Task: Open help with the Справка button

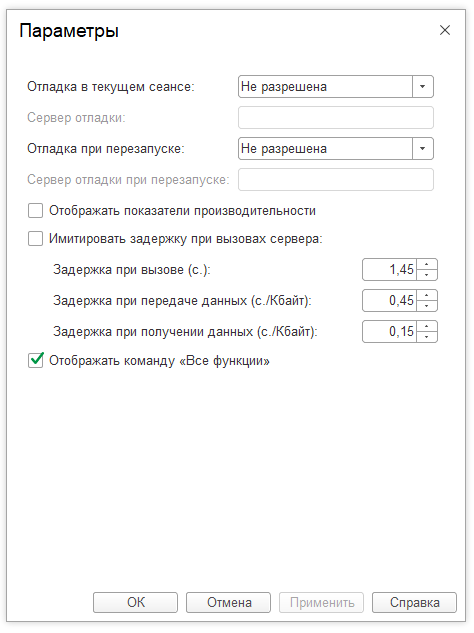Action: [x=414, y=602]
